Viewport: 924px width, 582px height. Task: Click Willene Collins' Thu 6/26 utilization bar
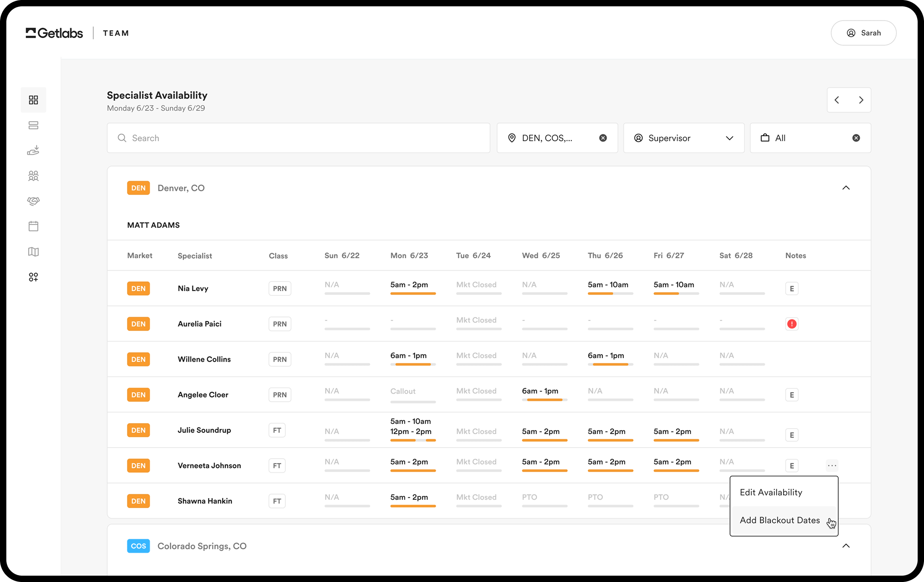coord(610,364)
